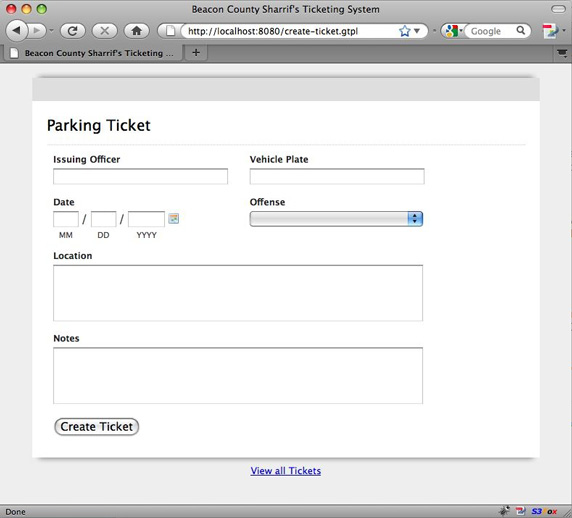Open the browser Home icon
The width and height of the screenshot is (572, 518).
tap(137, 31)
